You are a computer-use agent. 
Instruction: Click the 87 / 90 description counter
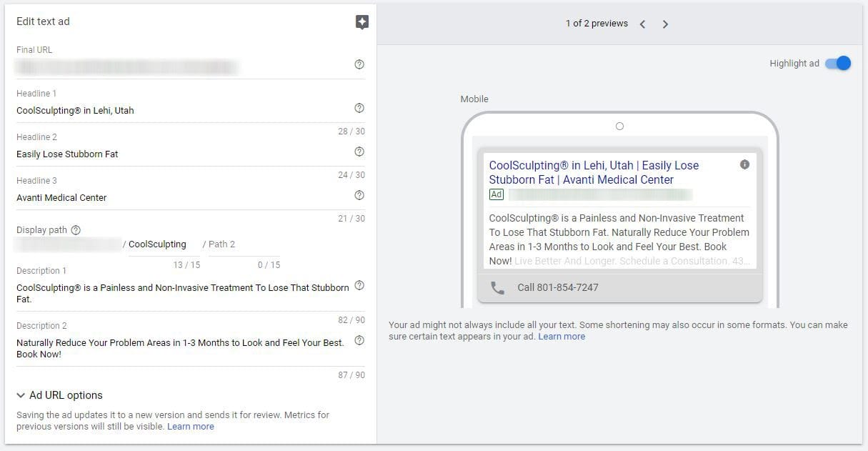click(351, 375)
